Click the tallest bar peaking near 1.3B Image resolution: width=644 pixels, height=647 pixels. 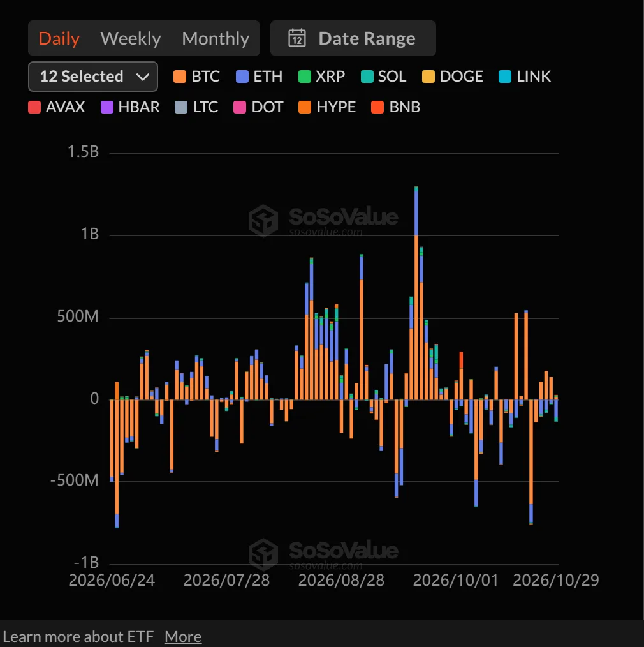click(416, 292)
